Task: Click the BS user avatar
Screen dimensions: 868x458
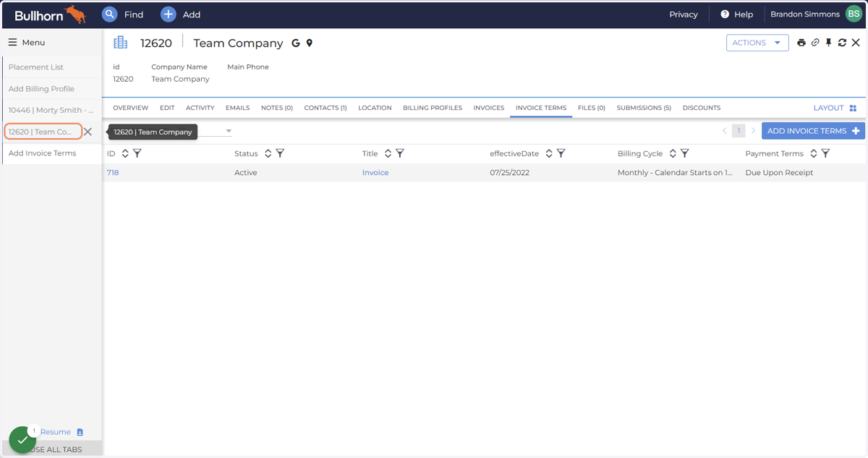Action: pos(854,14)
